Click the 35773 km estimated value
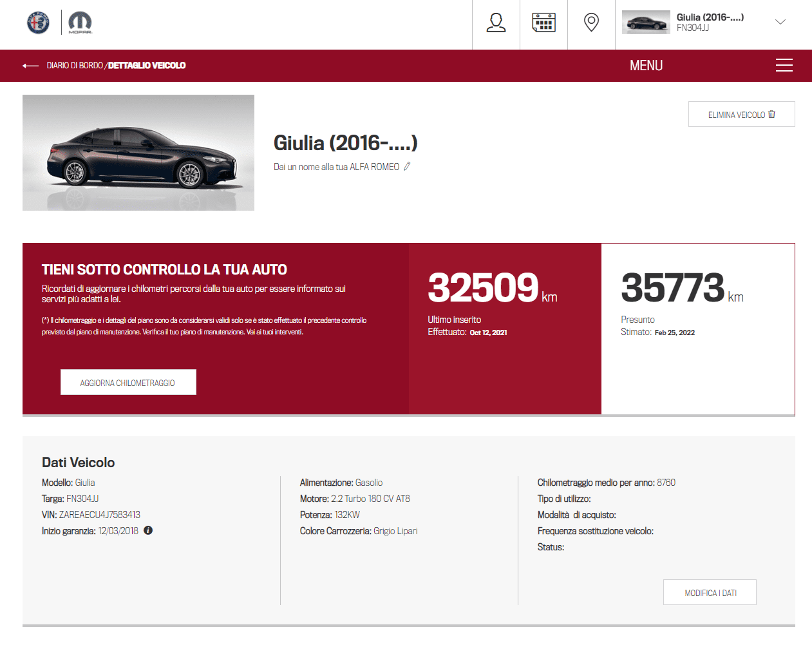Image resolution: width=812 pixels, height=645 pixels. tap(682, 287)
